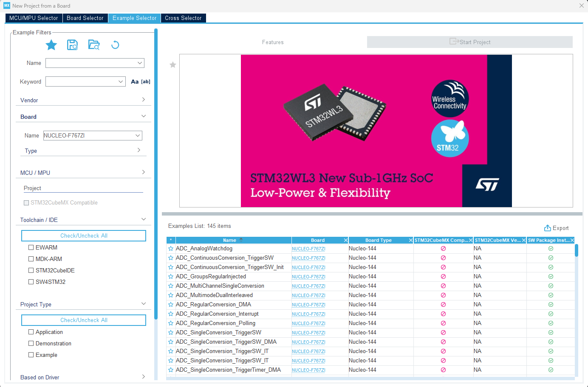Remove the STM32CubeMX Ve... column via X
Image resolution: width=588 pixels, height=387 pixels.
tap(524, 240)
